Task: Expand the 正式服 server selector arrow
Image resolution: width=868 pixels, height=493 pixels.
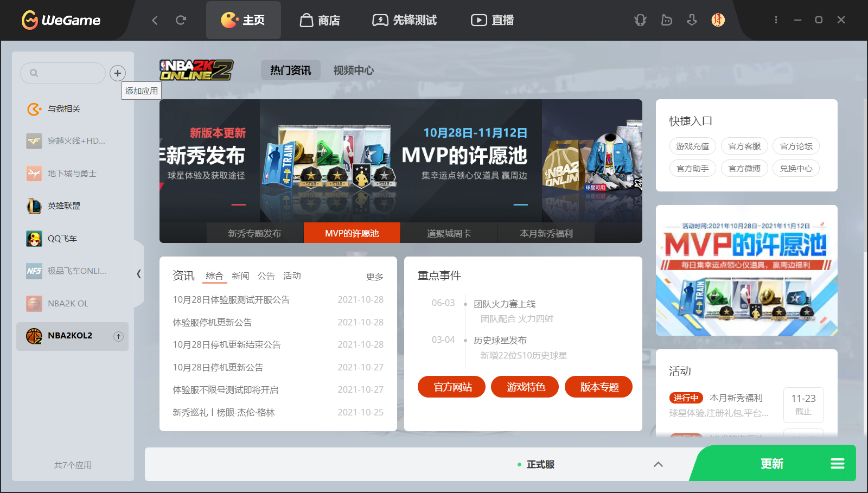Action: pos(658,464)
